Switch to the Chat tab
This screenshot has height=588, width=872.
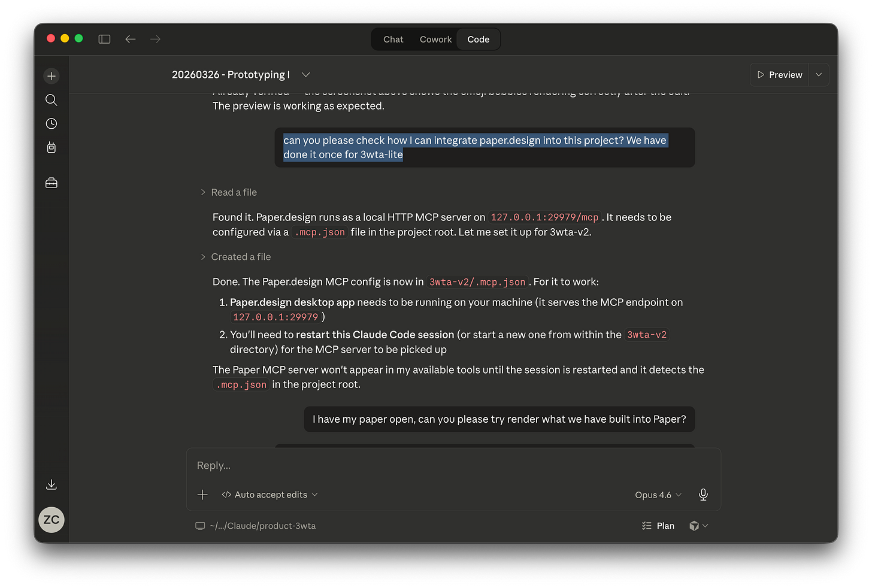pos(393,40)
